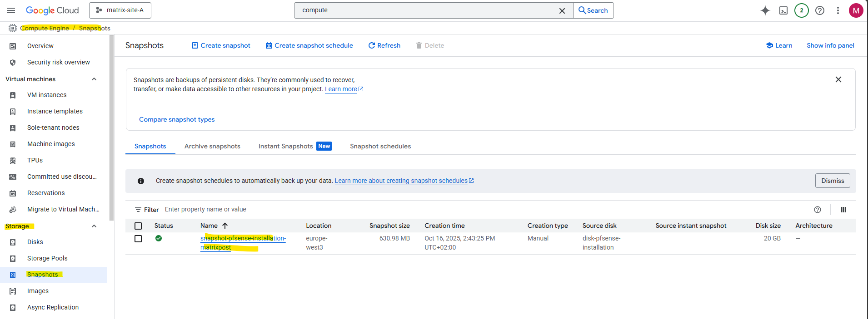Open the three-dot settings and utilities menu

838,10
